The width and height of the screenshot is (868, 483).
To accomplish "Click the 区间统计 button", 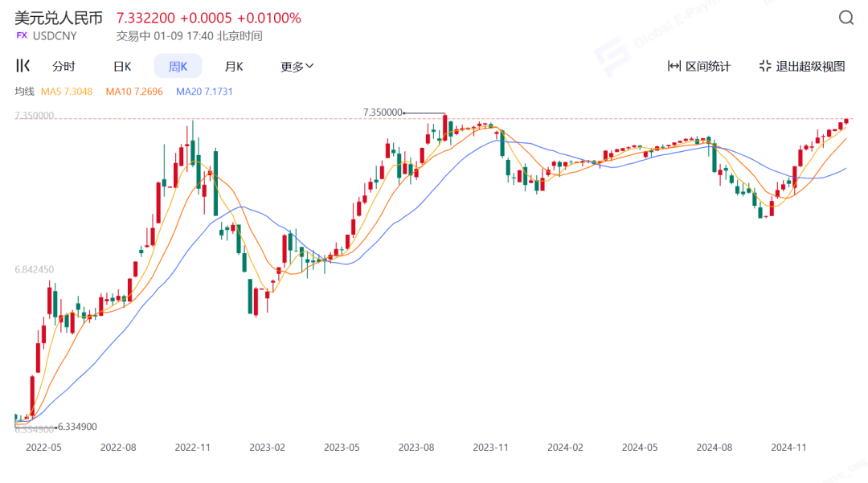I will click(699, 67).
